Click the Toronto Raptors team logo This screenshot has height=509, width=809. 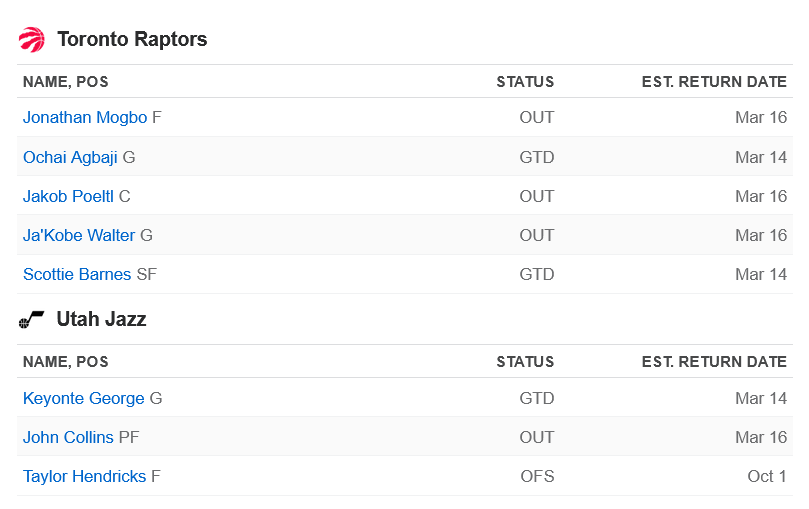coord(31,40)
